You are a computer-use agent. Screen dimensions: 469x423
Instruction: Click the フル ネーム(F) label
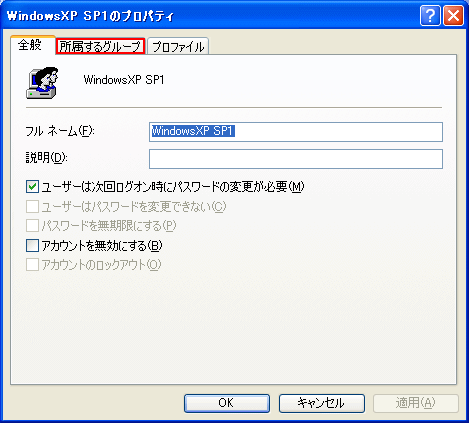[x=60, y=131]
